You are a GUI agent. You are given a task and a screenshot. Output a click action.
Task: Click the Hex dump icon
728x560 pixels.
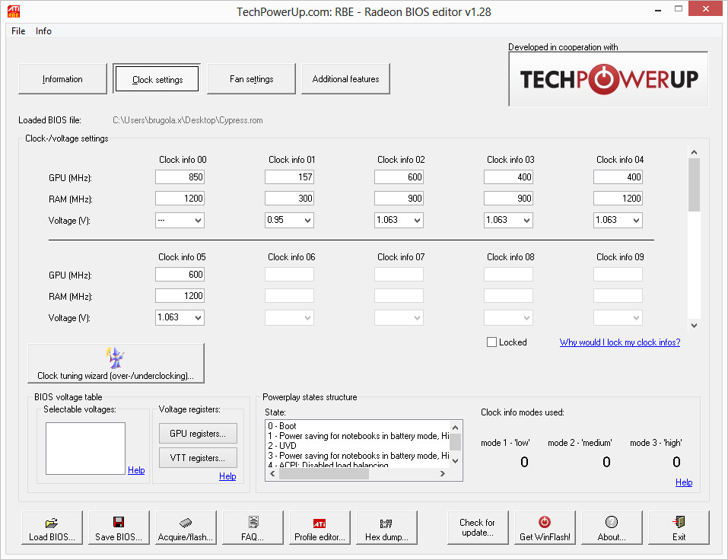point(386,523)
